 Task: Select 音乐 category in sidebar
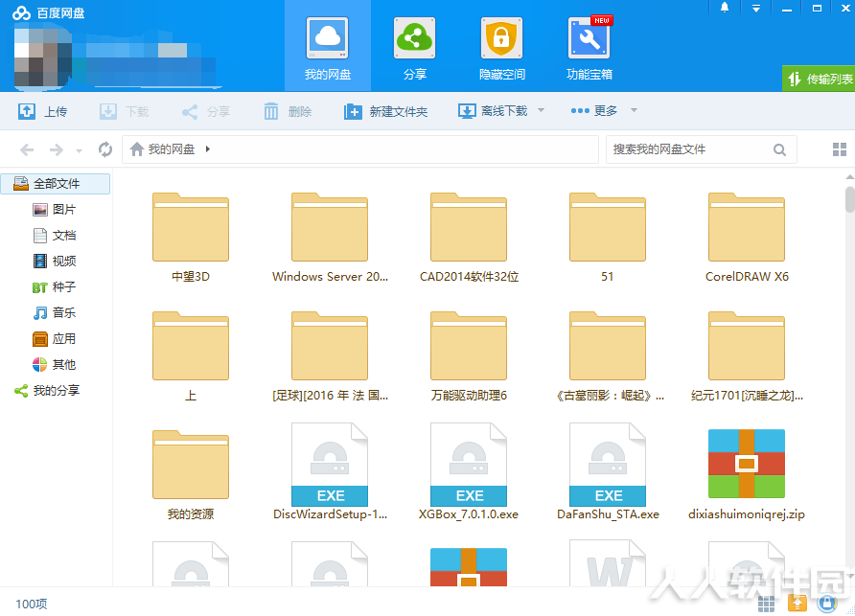coord(55,313)
